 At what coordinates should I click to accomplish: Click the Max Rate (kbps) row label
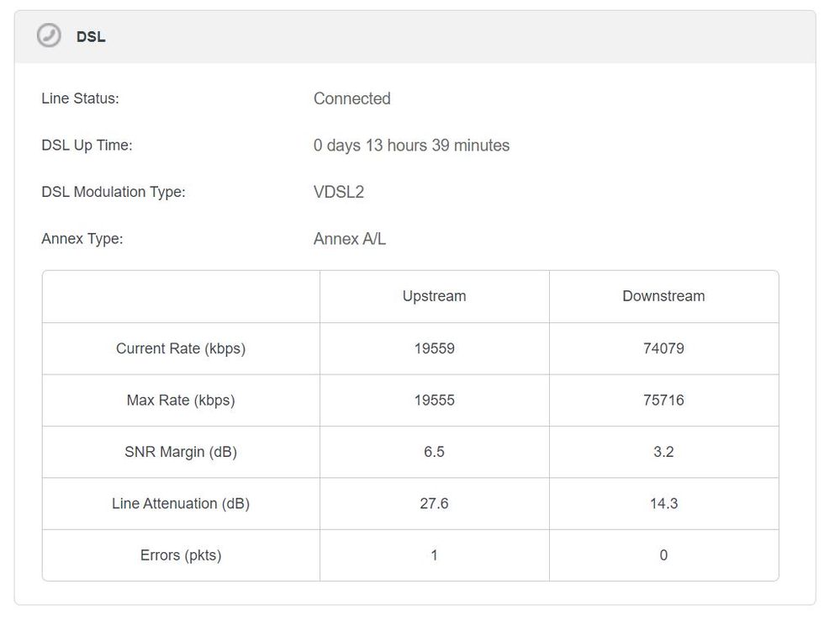tap(181, 401)
